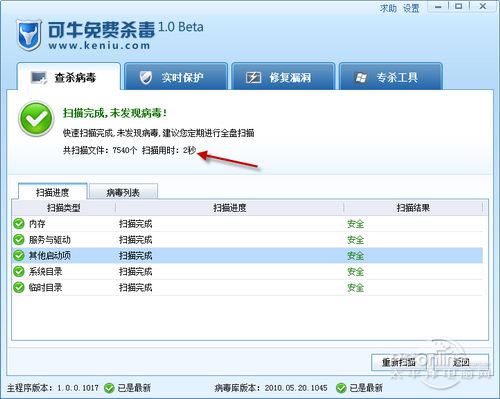
Task: Select the 其他启动项 scan row
Action: (248, 256)
